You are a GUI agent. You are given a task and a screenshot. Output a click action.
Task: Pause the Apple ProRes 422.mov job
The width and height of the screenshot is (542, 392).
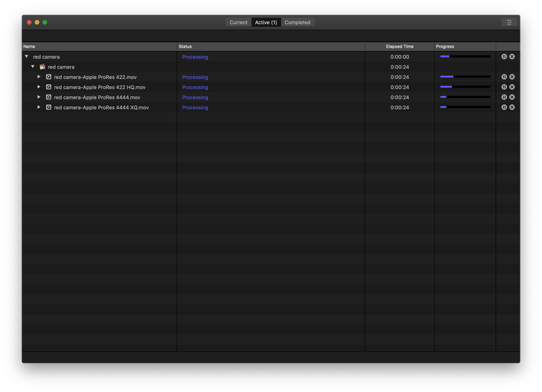(x=504, y=77)
